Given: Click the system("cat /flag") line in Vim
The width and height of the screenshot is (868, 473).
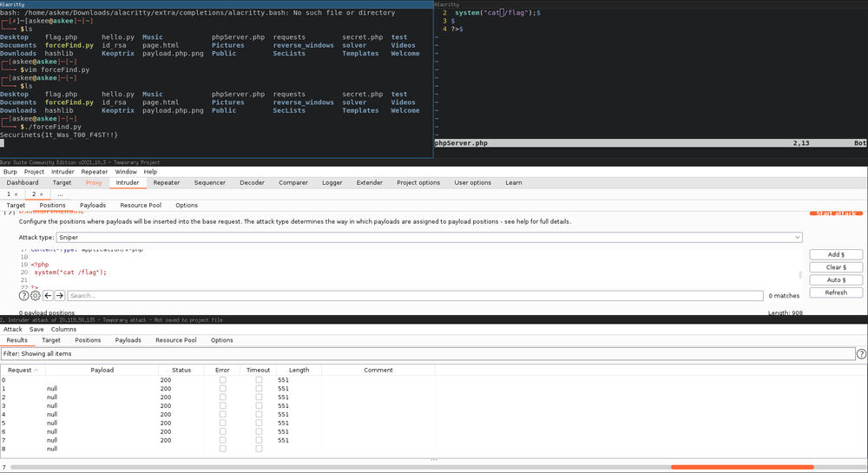Looking at the screenshot, I should click(x=497, y=13).
